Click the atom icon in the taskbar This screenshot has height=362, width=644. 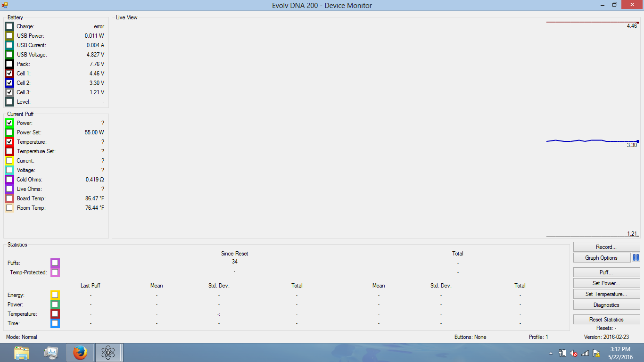109,353
